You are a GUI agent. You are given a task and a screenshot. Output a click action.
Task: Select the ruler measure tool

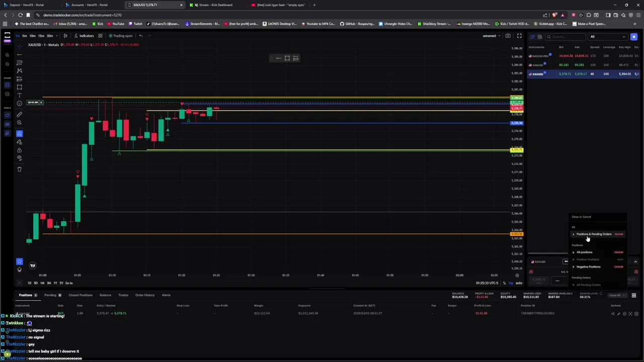point(20,114)
